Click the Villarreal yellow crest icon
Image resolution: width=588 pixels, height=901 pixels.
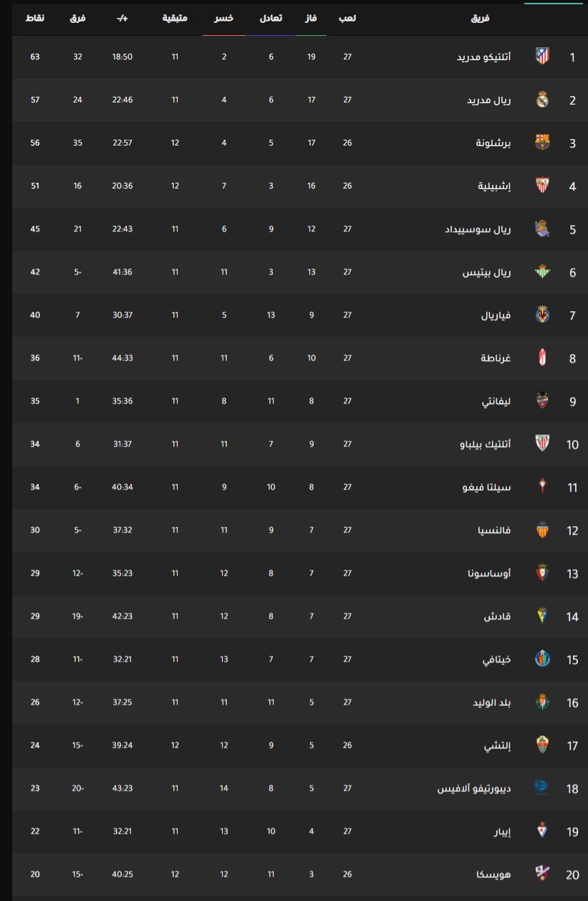[x=542, y=315]
